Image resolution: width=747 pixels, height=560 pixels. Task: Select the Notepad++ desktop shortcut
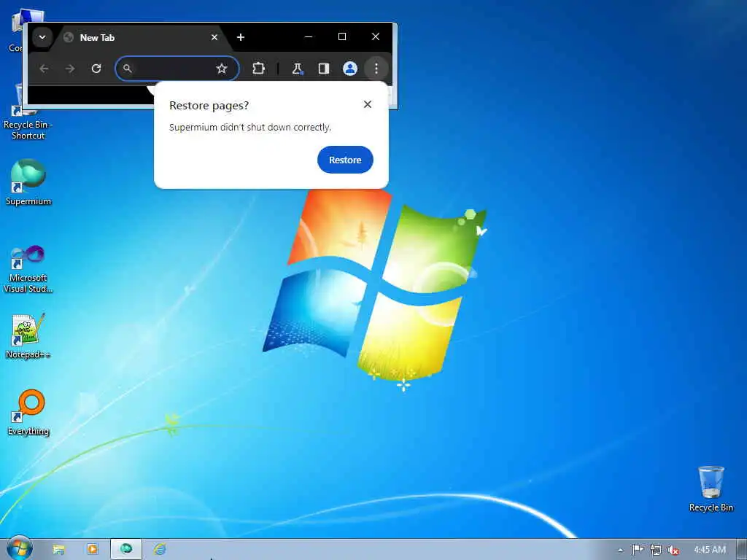[x=28, y=336]
